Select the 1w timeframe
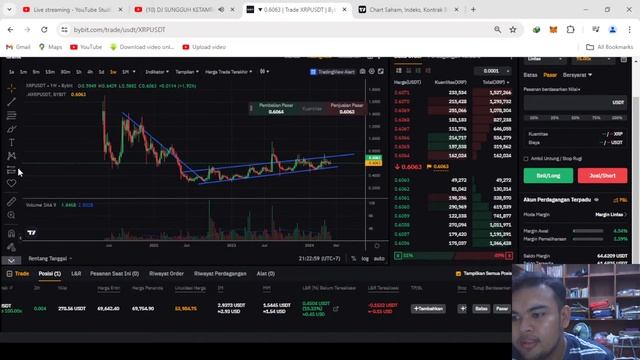This screenshot has height=360, width=640. coord(113,72)
